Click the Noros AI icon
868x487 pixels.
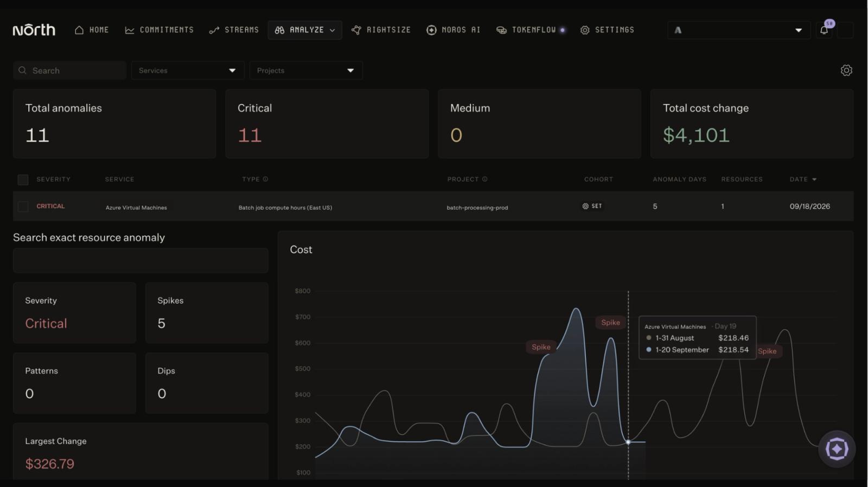pos(431,30)
